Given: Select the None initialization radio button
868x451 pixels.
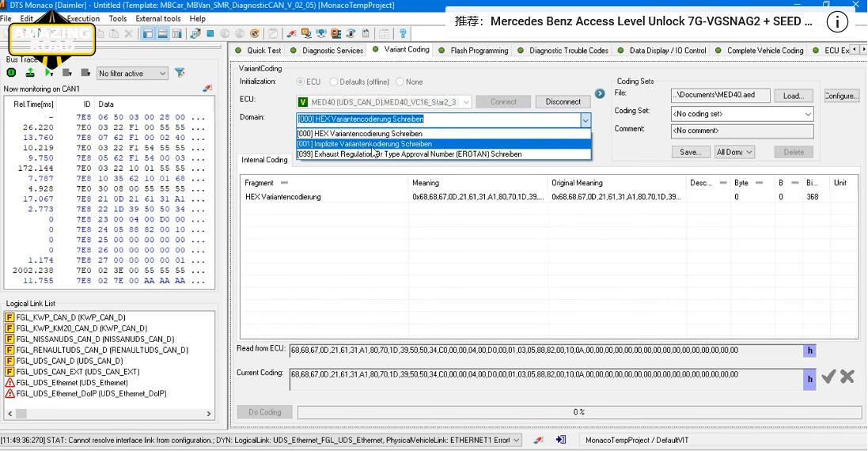Looking at the screenshot, I should [x=400, y=82].
